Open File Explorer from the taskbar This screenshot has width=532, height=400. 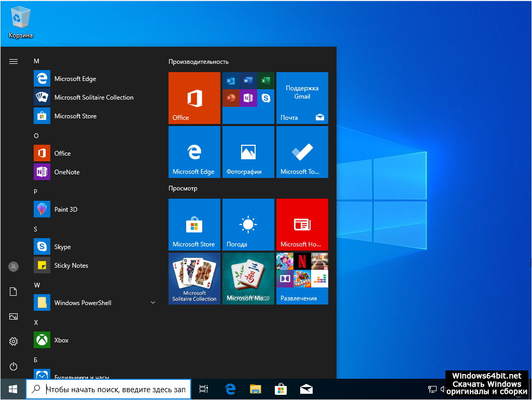click(255, 389)
